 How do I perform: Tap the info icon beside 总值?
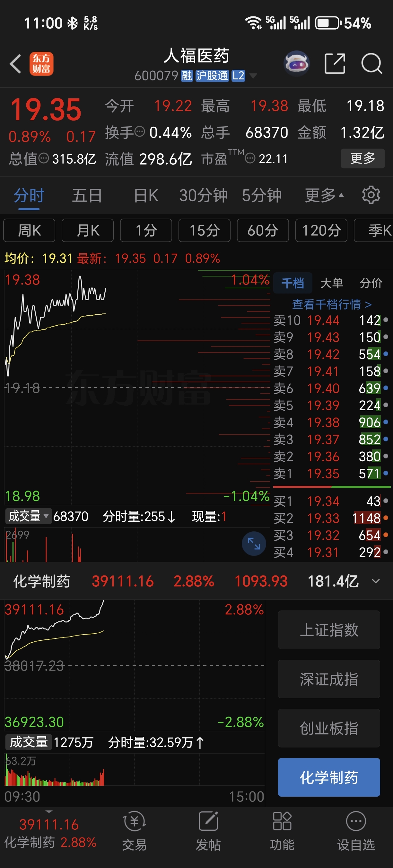44,158
